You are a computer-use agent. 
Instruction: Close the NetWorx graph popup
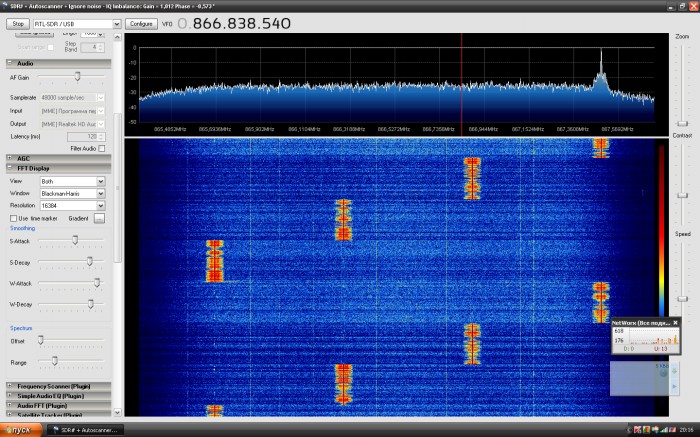(675, 323)
